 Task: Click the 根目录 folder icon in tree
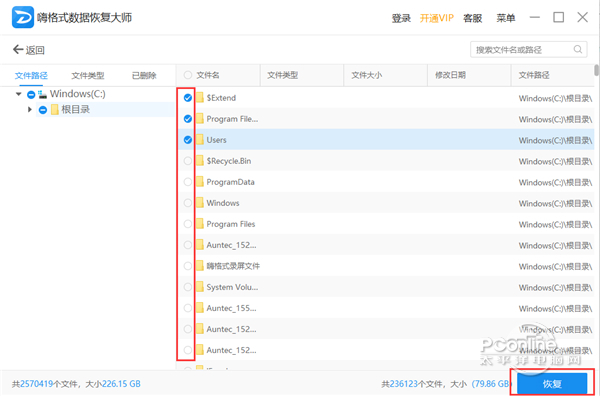tap(55, 110)
